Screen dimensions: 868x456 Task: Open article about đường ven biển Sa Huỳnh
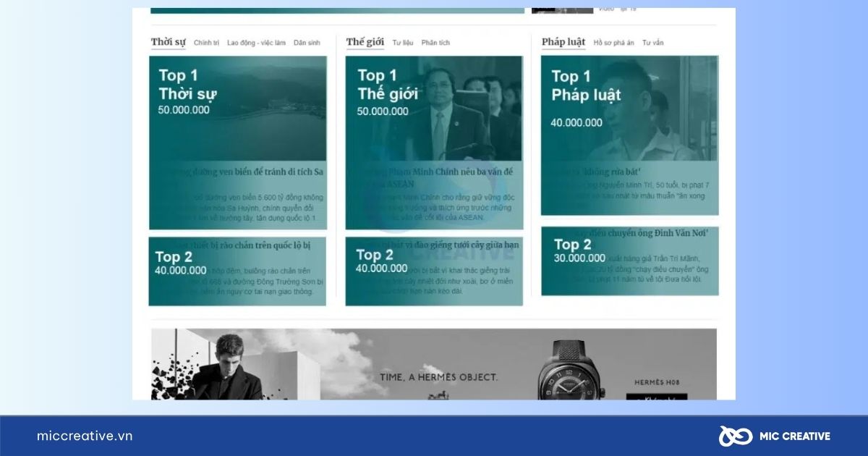[238, 172]
